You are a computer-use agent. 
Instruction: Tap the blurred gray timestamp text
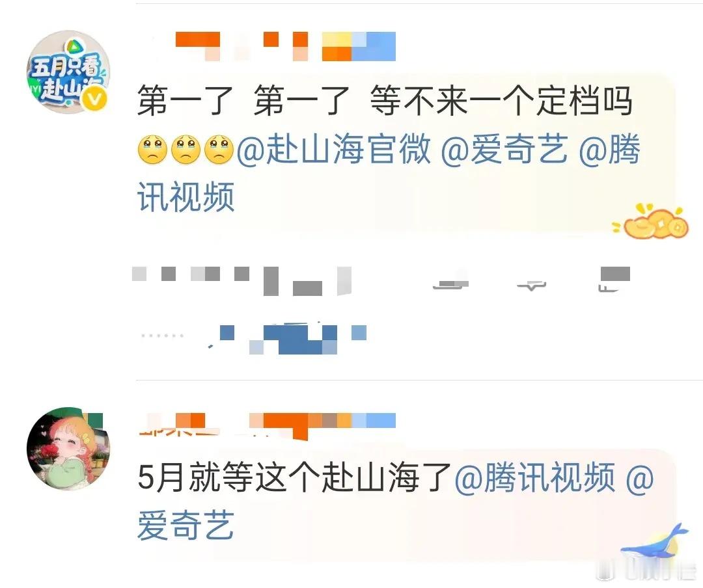point(242,281)
